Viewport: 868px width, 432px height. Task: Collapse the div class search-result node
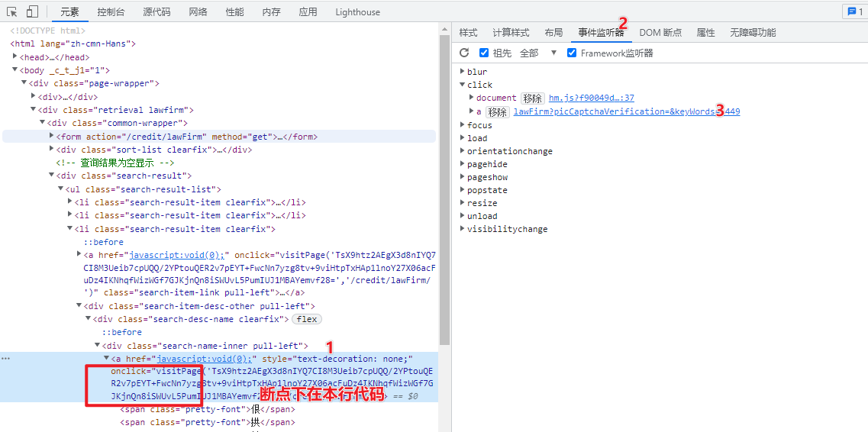[51, 176]
